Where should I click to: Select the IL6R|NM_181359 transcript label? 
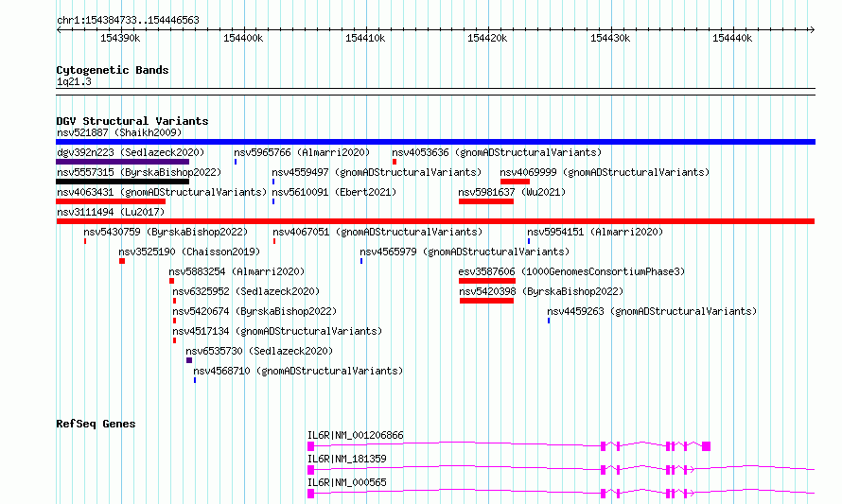[347, 459]
